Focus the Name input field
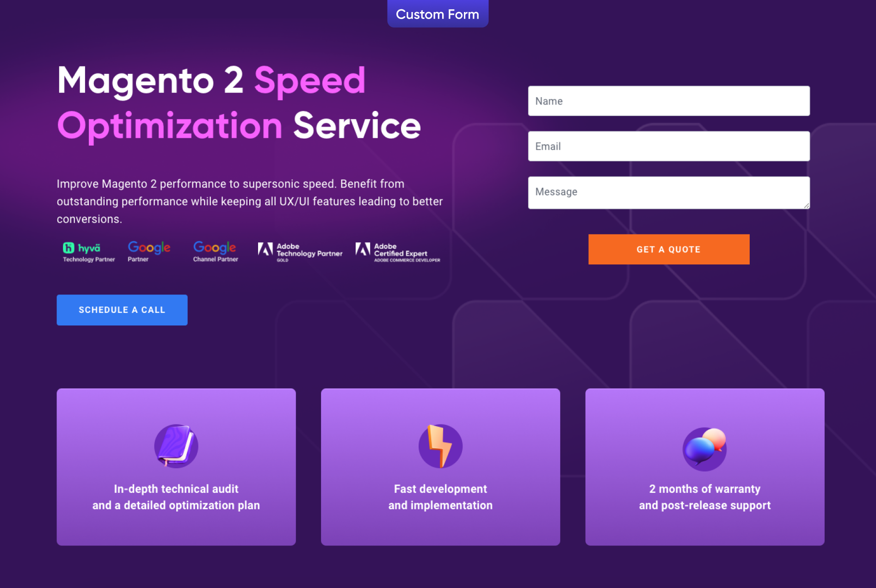 [668, 101]
